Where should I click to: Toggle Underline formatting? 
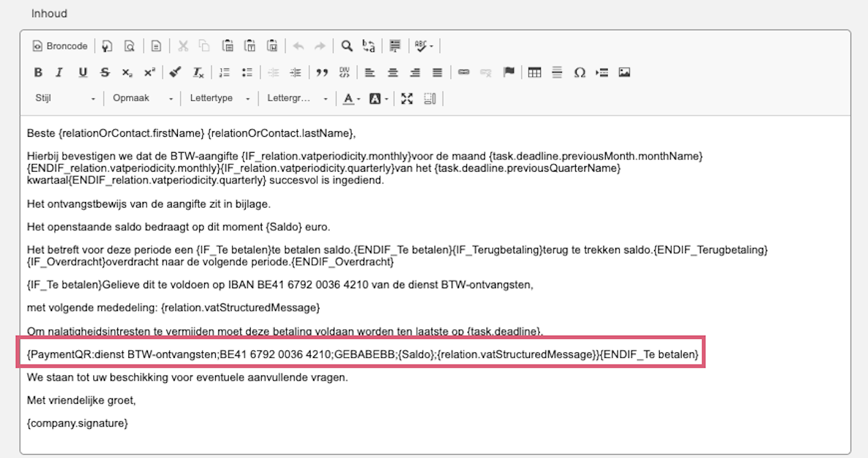(x=83, y=73)
